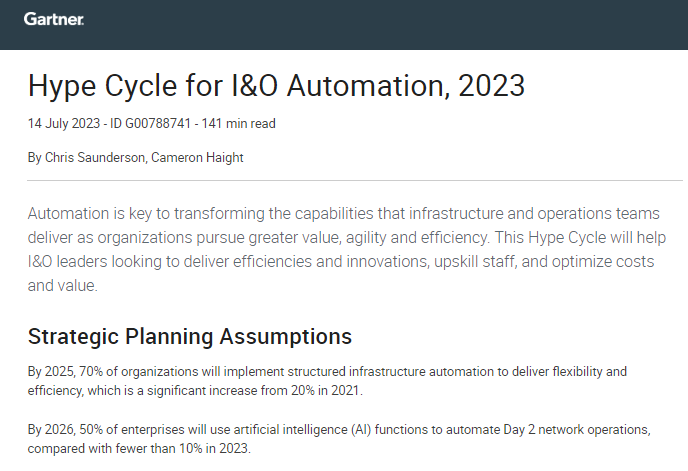Image resolution: width=688 pixels, height=471 pixels.
Task: Open author Cameron Haight's name
Action: tap(197, 158)
